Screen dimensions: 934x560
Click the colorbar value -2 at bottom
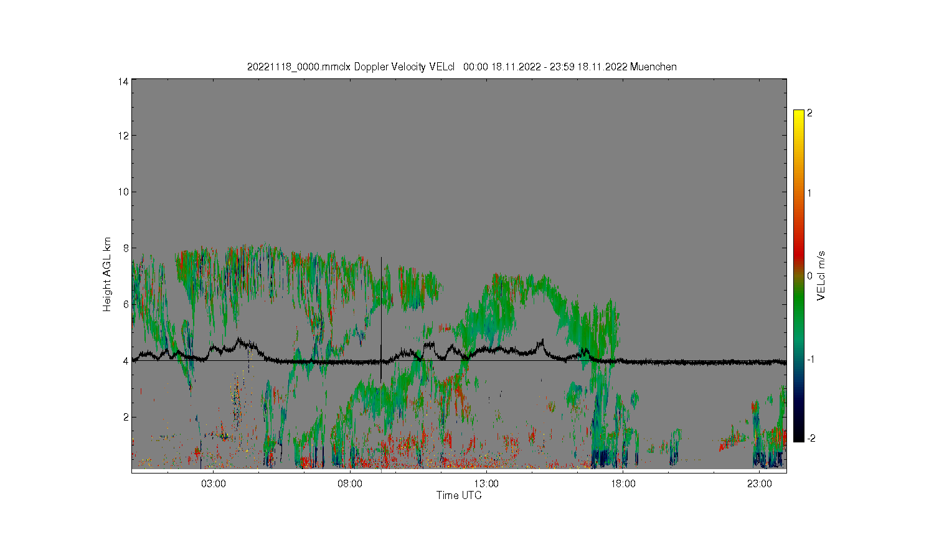[x=811, y=438]
